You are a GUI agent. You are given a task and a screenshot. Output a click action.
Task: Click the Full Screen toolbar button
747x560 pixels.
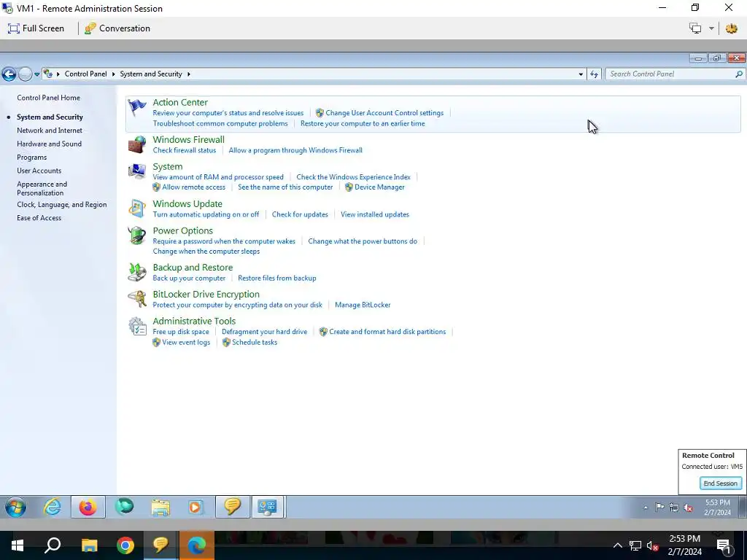pos(36,28)
